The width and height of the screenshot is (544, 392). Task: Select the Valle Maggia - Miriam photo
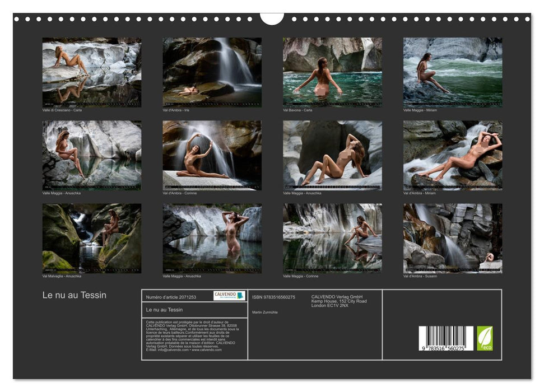(x=453, y=72)
